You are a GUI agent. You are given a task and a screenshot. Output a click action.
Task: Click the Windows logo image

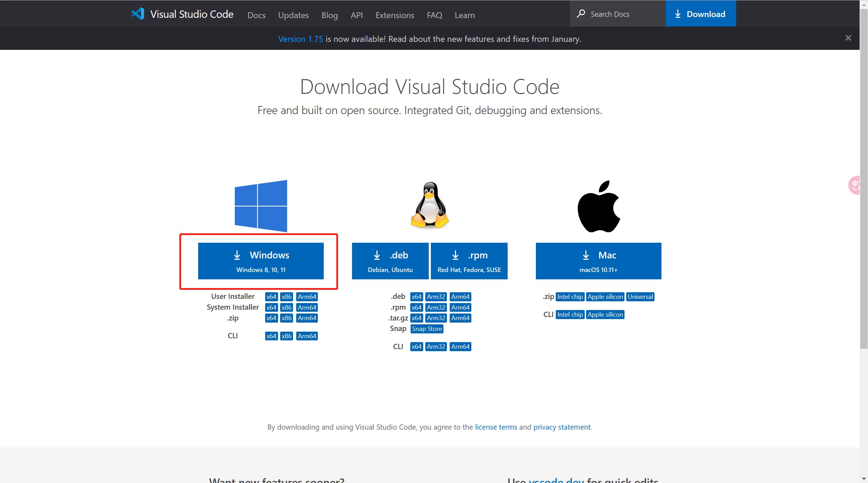tap(261, 206)
